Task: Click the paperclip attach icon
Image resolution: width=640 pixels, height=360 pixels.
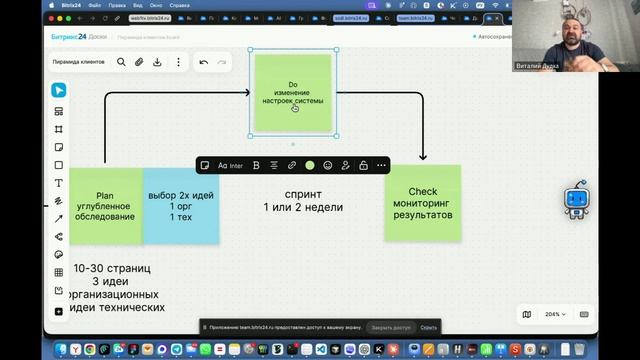Action: click(x=139, y=62)
